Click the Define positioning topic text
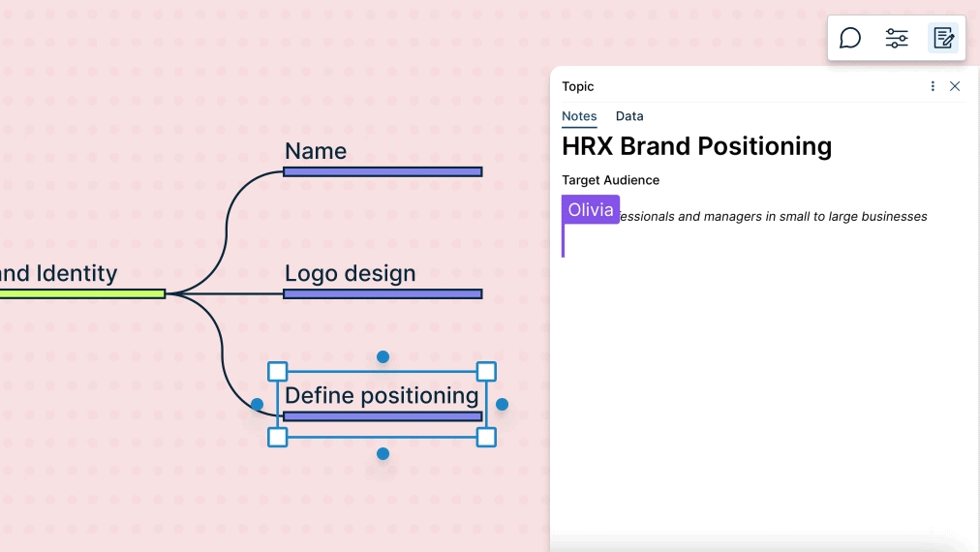 pos(382,395)
